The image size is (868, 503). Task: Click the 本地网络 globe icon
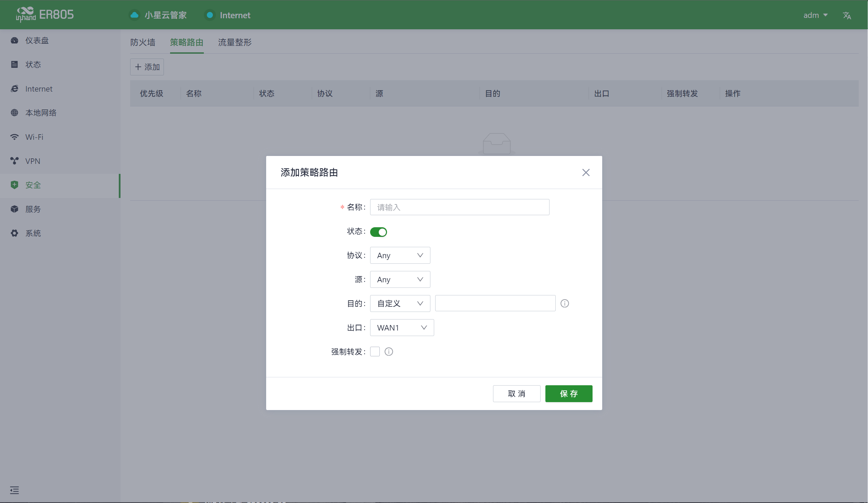pyautogui.click(x=14, y=113)
